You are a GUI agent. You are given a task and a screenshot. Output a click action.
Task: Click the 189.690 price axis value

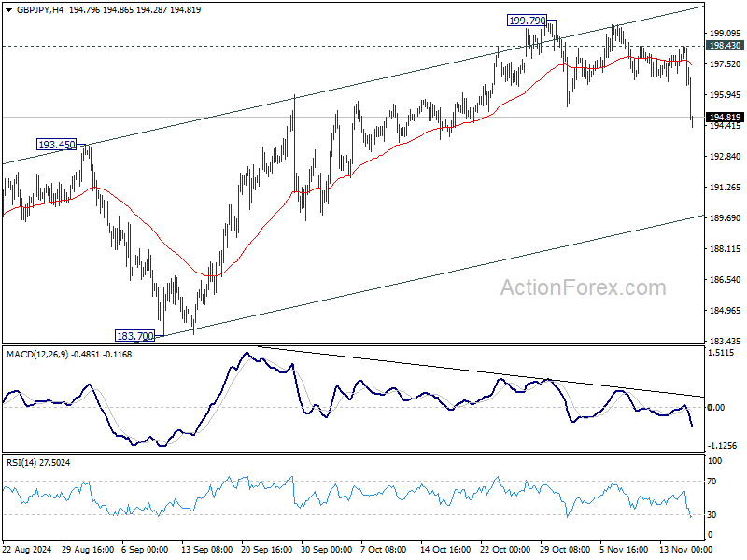coord(726,217)
